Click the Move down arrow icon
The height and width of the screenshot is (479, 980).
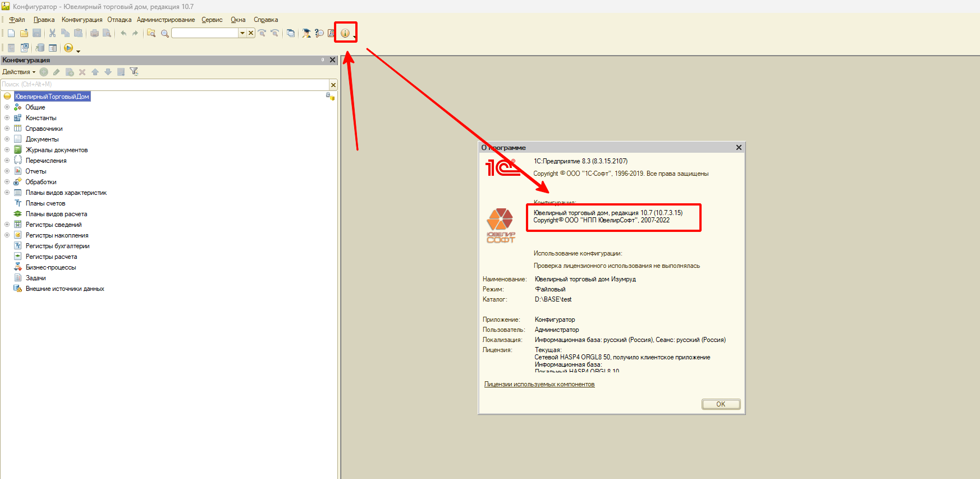pos(108,72)
